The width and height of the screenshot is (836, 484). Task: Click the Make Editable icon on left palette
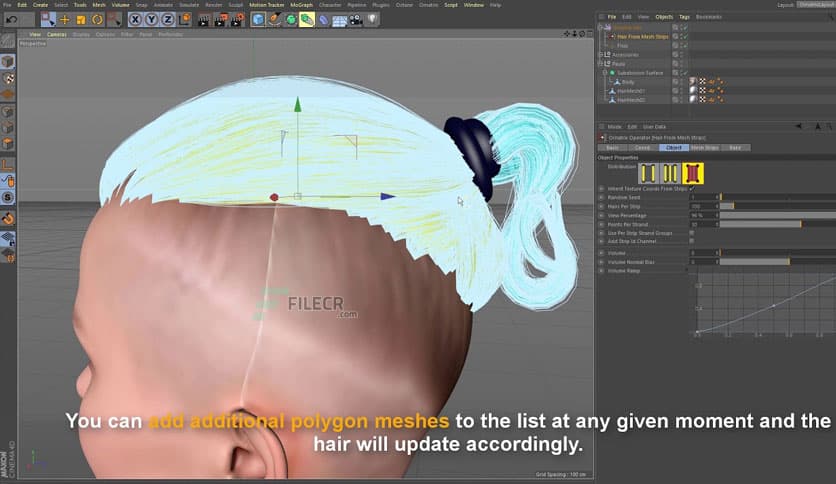[x=7, y=41]
